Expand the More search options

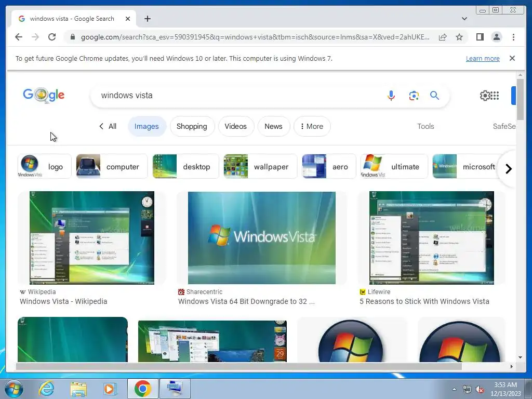[312, 126]
